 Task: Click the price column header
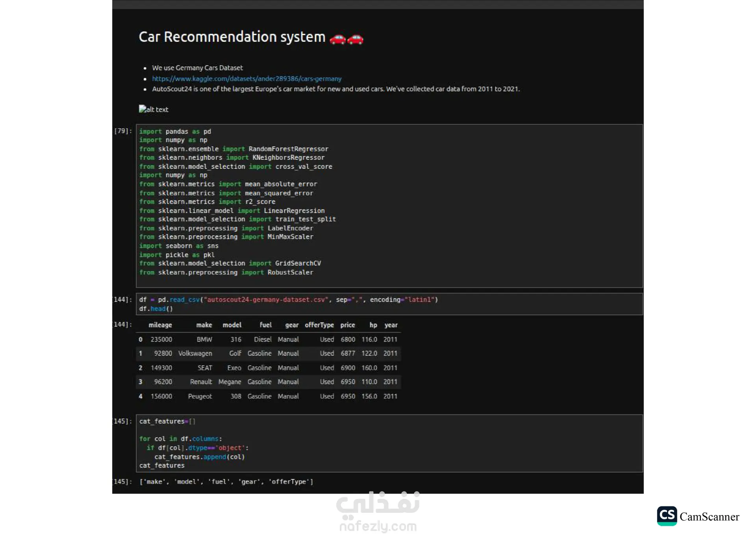tap(347, 325)
